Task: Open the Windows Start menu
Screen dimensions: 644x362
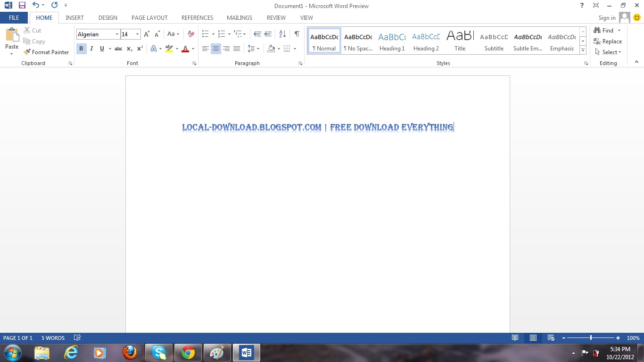Action: 12,353
